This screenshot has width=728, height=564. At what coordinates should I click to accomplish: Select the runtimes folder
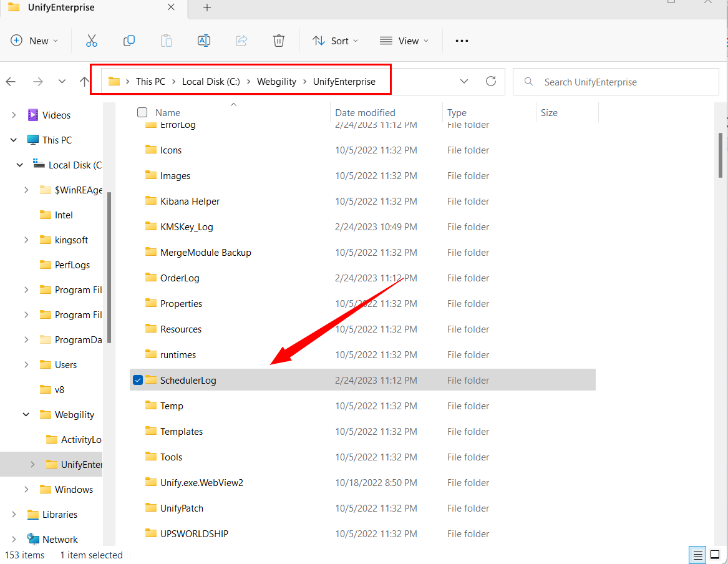(x=362, y=354)
